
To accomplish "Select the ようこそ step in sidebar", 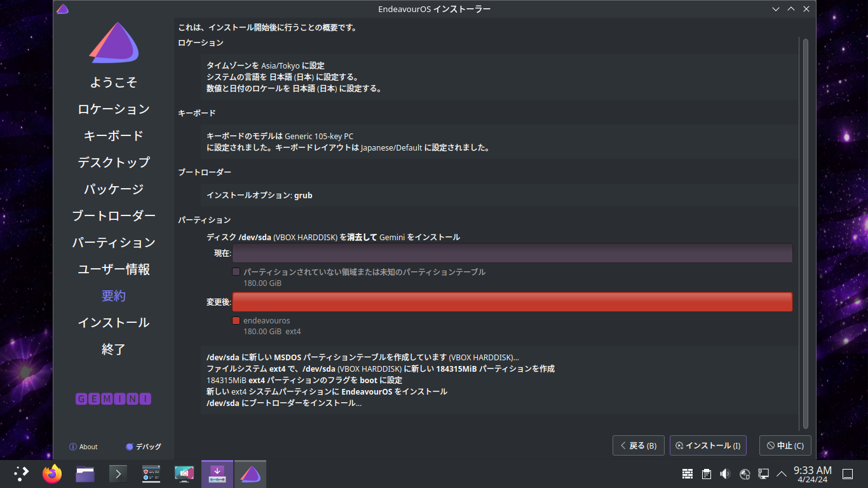I will coord(114,83).
